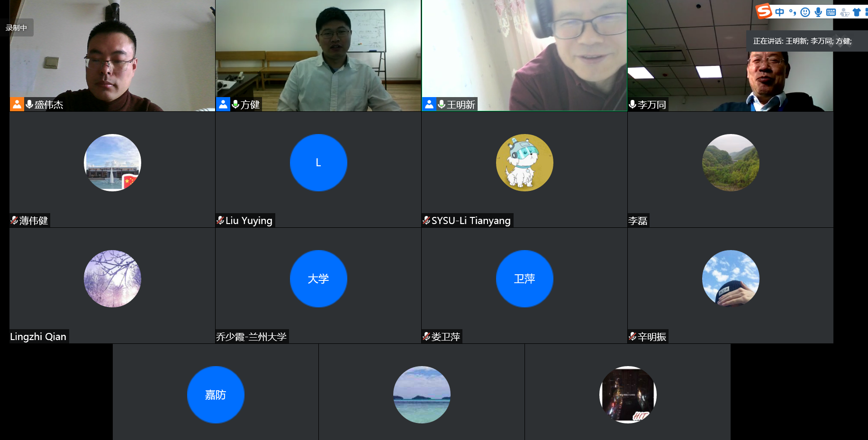Open the Sogou skin shirt icon
This screenshot has height=440, width=868.
pyautogui.click(x=857, y=12)
